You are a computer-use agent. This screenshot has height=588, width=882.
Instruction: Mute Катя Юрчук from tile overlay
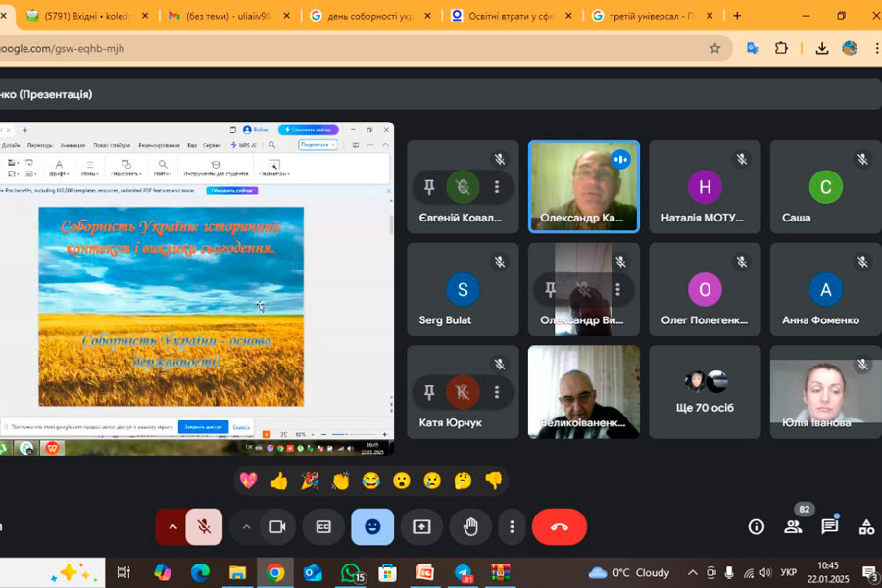click(x=463, y=392)
